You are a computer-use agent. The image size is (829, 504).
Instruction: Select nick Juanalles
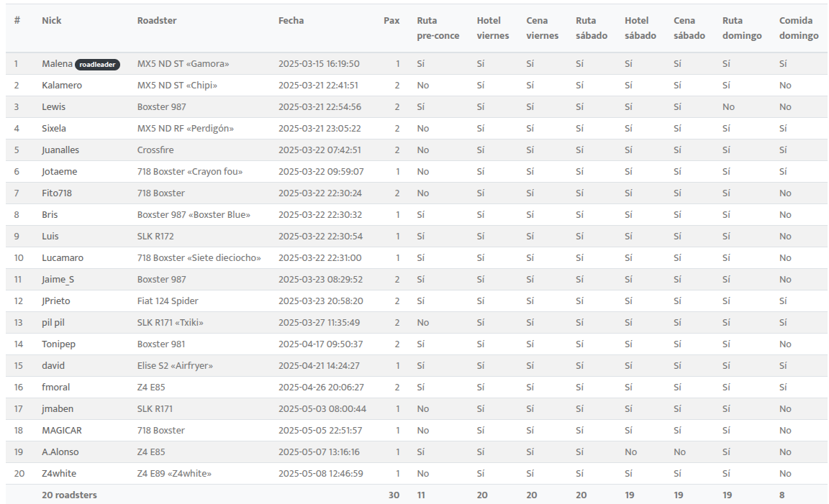click(x=60, y=150)
